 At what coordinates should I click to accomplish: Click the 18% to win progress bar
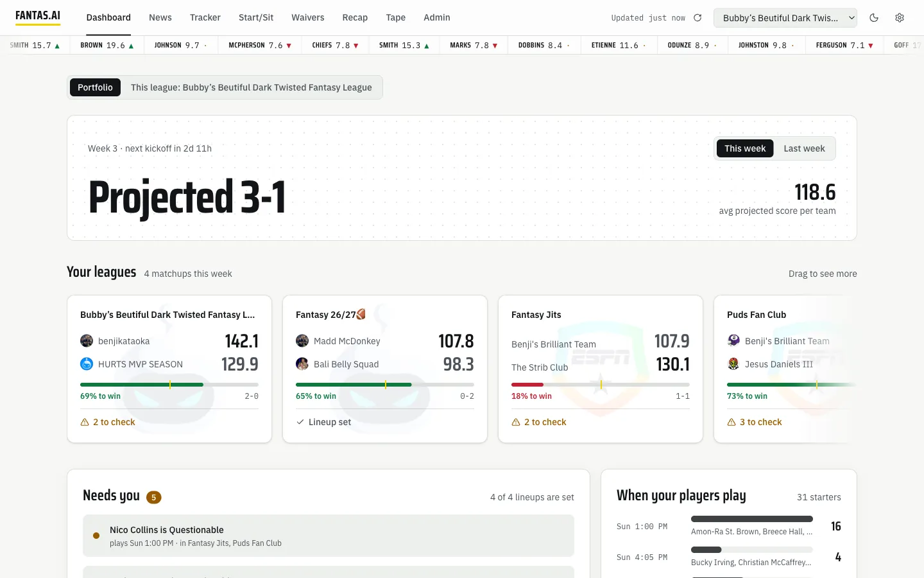(601, 385)
